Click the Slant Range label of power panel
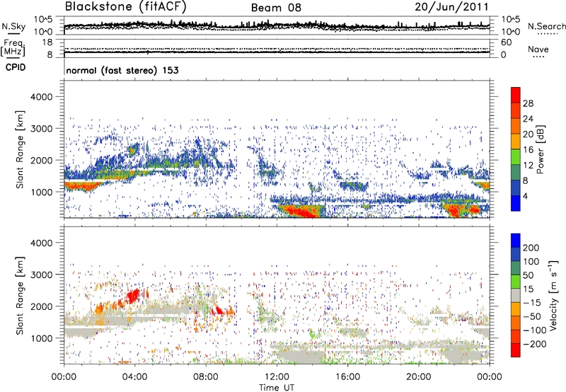This screenshot has width=566, height=392. tap(20, 149)
